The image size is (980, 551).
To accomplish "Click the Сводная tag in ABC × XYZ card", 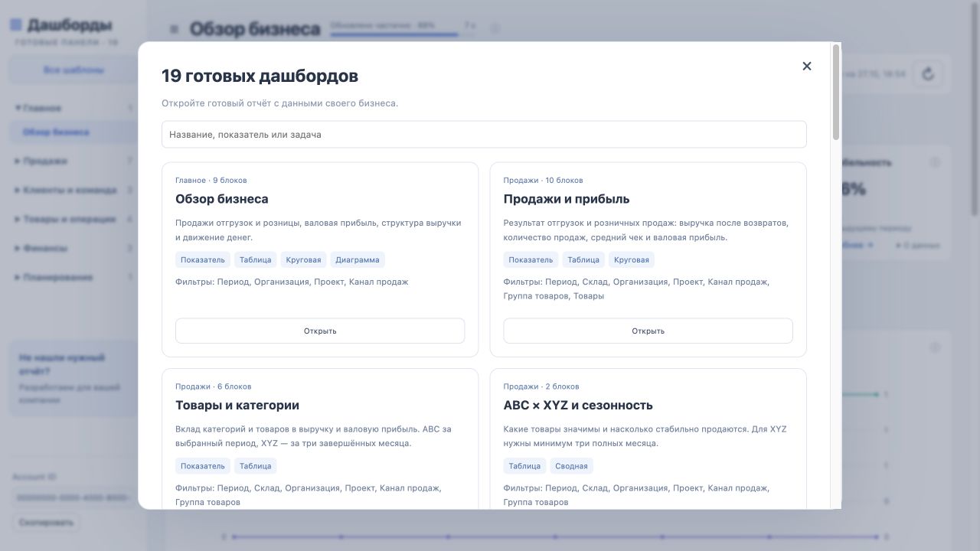I will coord(571,466).
